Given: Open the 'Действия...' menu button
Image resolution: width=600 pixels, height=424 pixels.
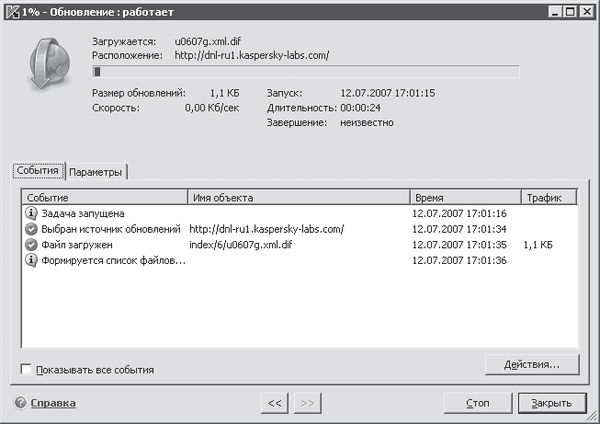Looking at the screenshot, I should coord(537,364).
